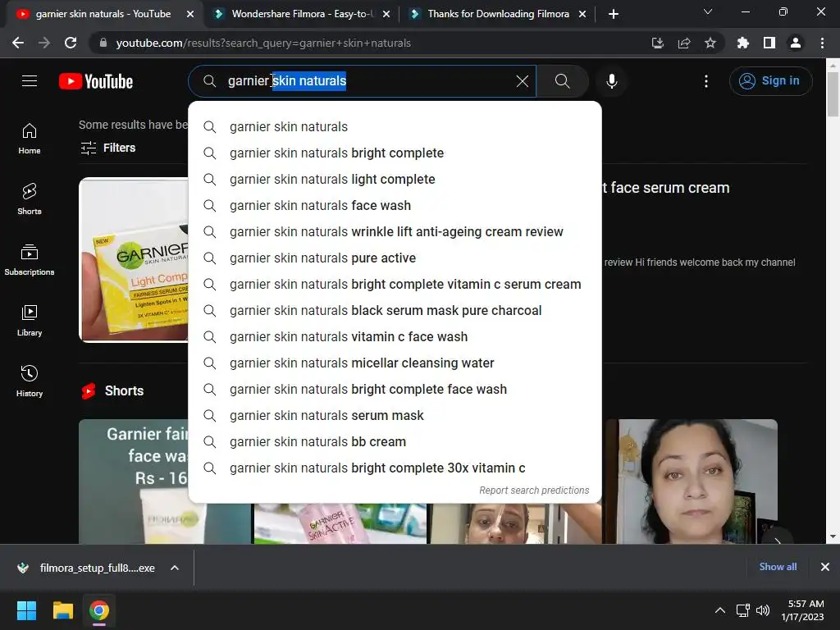Close the Thanks for Downloading Filmora tab

(x=582, y=15)
